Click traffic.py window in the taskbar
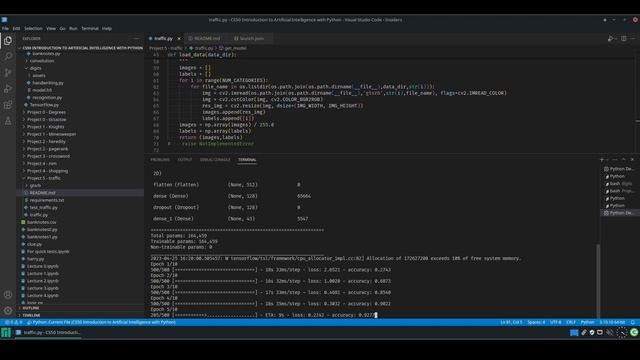640x360 pixels. [48, 333]
